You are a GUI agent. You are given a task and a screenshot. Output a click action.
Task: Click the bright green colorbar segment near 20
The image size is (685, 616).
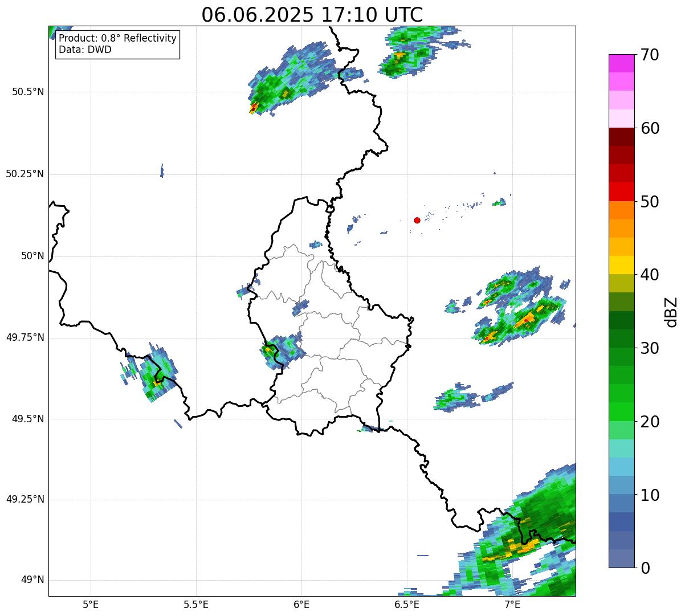tap(622, 412)
